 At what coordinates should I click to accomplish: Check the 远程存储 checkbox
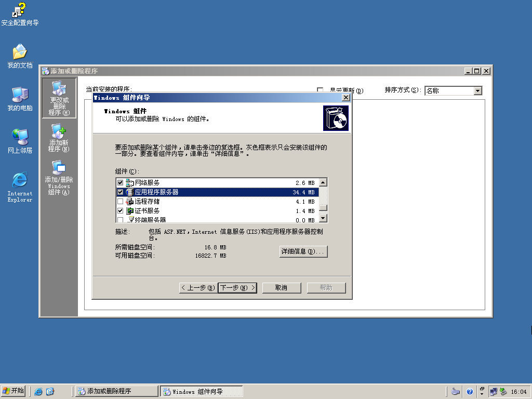[120, 202]
